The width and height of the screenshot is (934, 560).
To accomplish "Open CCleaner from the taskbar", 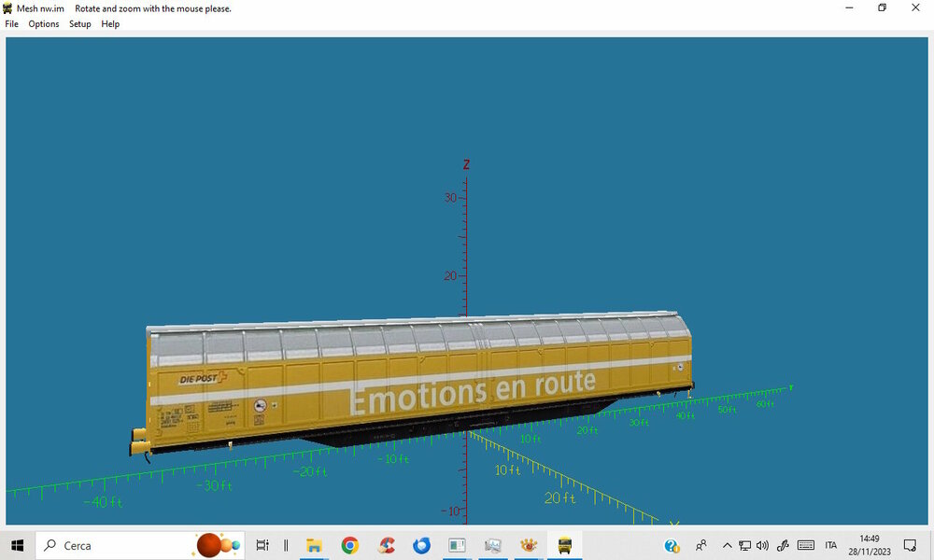I will (x=386, y=545).
